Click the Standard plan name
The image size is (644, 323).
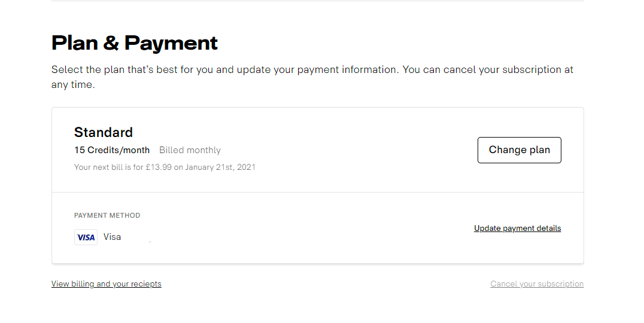click(104, 132)
